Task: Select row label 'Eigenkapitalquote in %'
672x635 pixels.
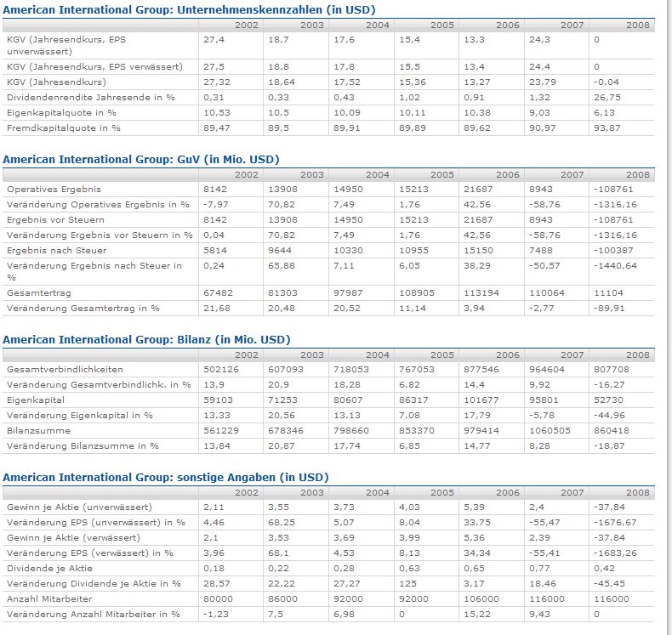Action: (x=62, y=113)
